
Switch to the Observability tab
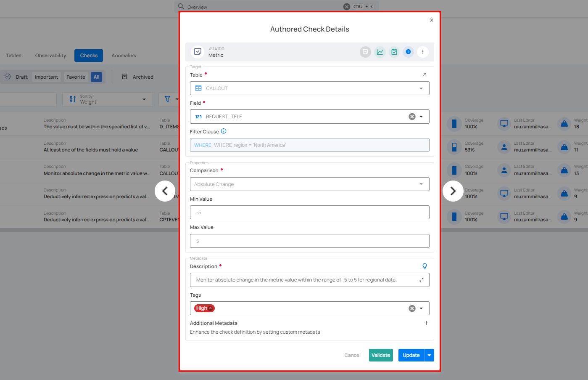coord(50,56)
